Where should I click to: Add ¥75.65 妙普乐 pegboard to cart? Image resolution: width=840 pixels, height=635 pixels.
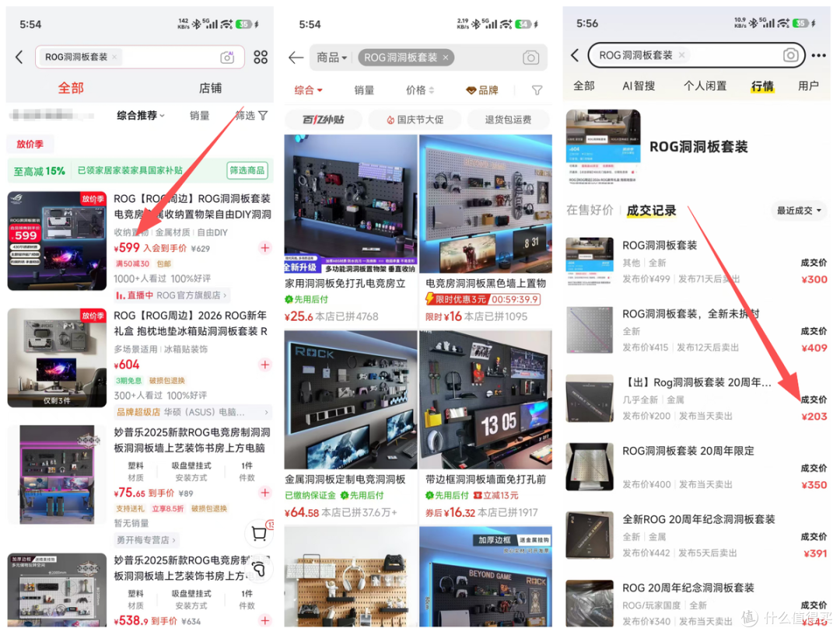[x=264, y=493]
